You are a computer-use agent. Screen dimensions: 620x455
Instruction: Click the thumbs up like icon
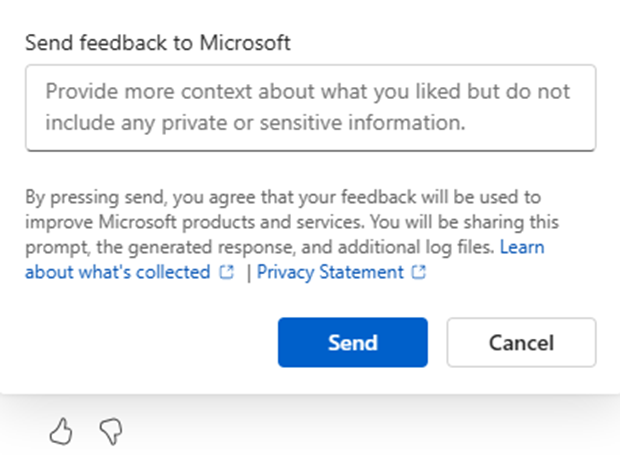click(x=62, y=432)
